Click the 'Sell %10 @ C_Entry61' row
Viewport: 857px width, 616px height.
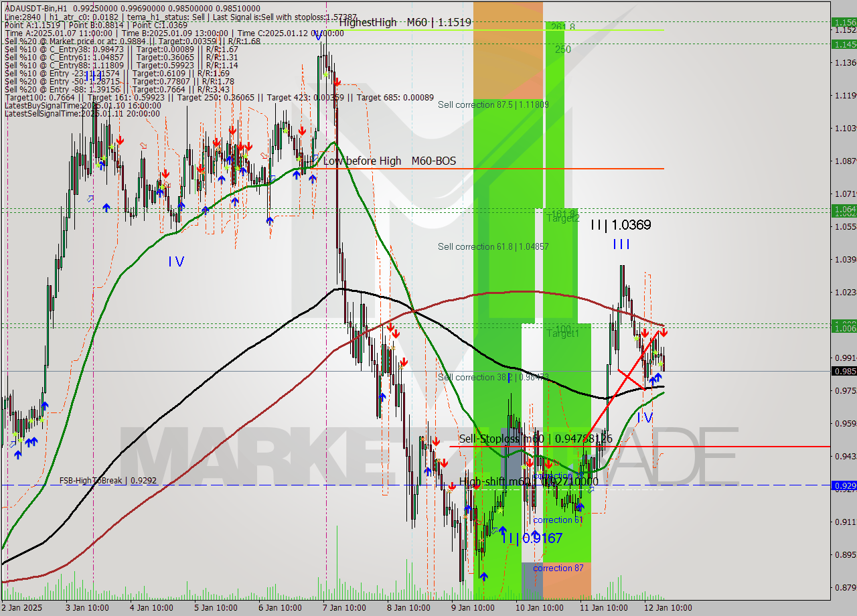(x=121, y=57)
